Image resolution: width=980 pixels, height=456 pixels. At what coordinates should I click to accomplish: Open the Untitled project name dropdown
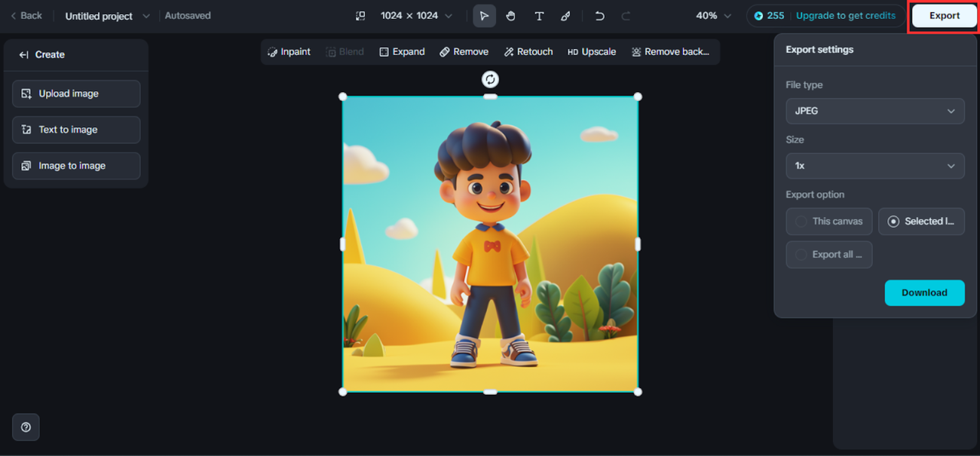pos(107,16)
